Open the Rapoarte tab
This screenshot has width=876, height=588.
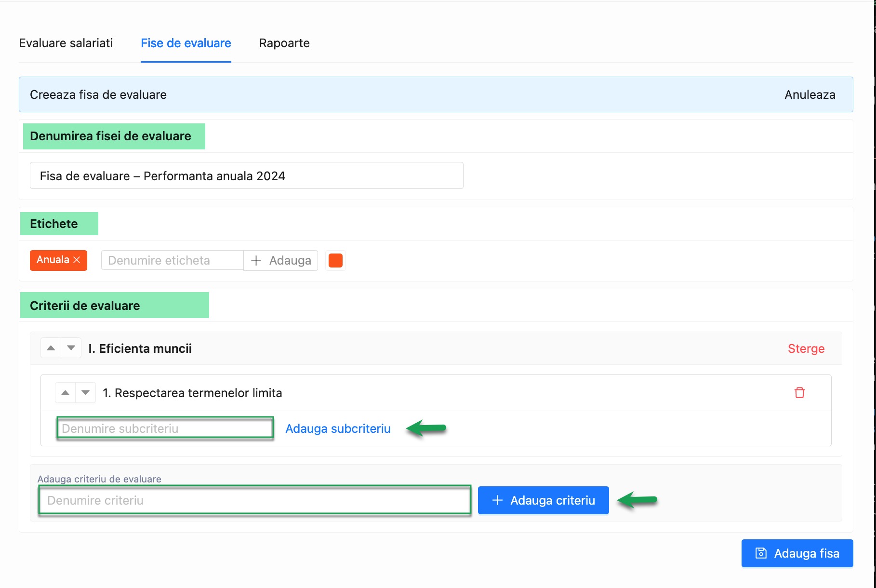click(284, 43)
